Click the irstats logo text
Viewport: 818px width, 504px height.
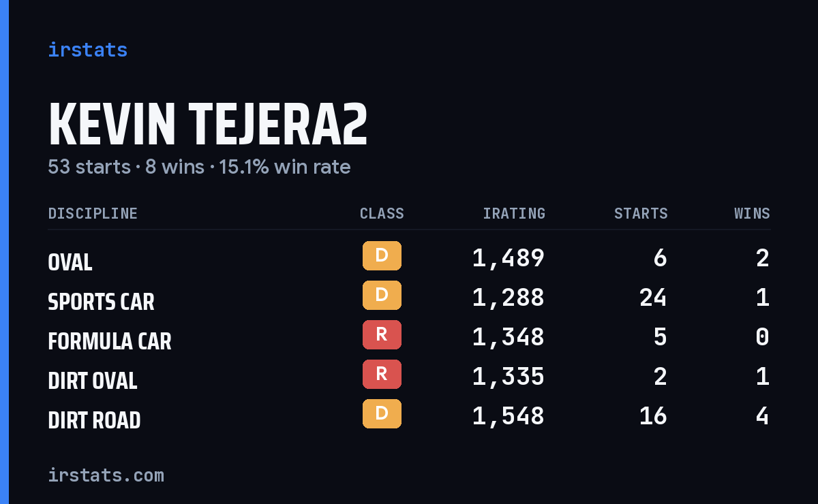(87, 50)
